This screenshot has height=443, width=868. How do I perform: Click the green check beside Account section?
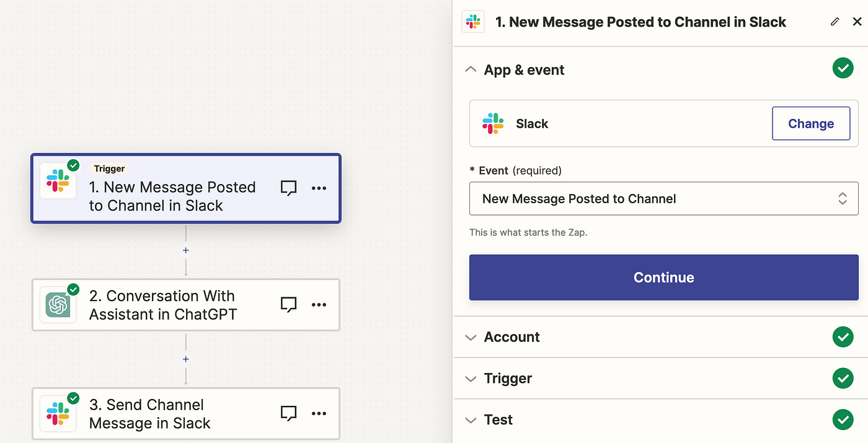click(x=843, y=336)
